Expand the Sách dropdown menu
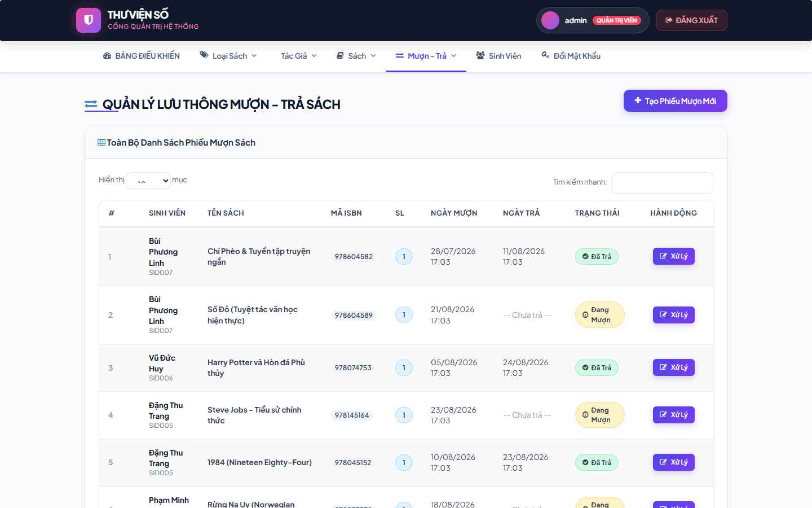 click(x=356, y=56)
